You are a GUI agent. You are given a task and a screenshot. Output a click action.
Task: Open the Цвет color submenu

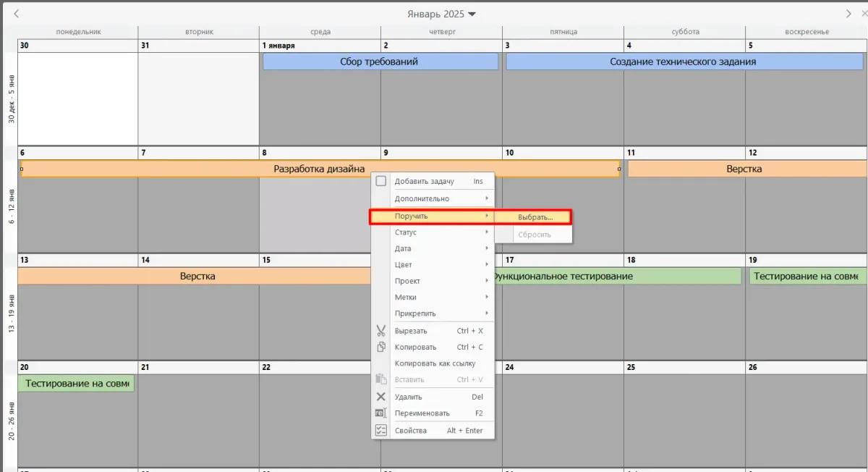click(x=433, y=265)
